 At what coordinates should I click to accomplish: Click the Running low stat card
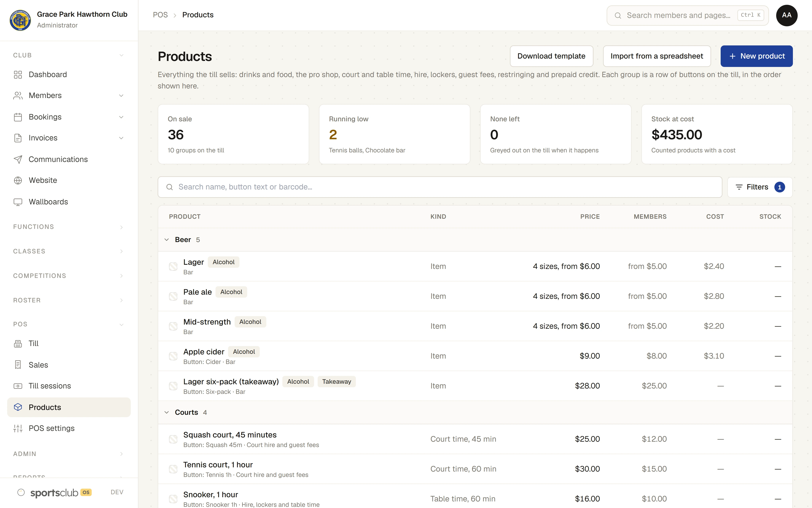pos(394,134)
